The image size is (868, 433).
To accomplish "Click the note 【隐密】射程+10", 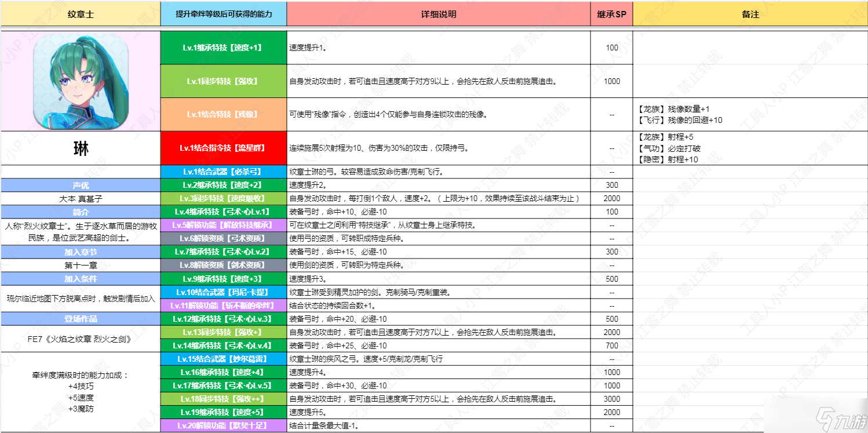I will [x=667, y=159].
